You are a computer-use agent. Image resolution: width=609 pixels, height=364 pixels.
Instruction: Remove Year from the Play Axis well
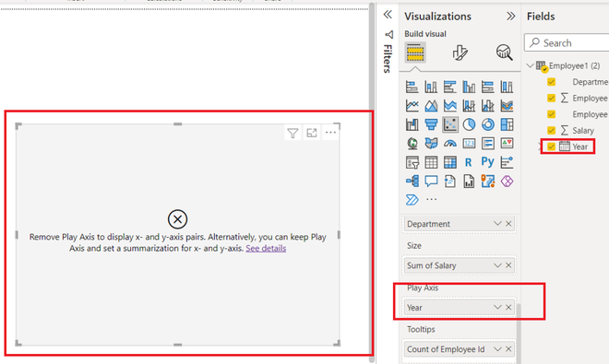point(508,308)
